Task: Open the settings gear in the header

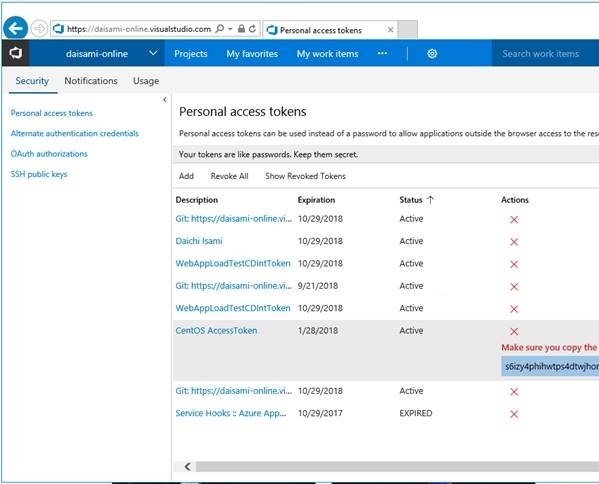Action: tap(432, 53)
